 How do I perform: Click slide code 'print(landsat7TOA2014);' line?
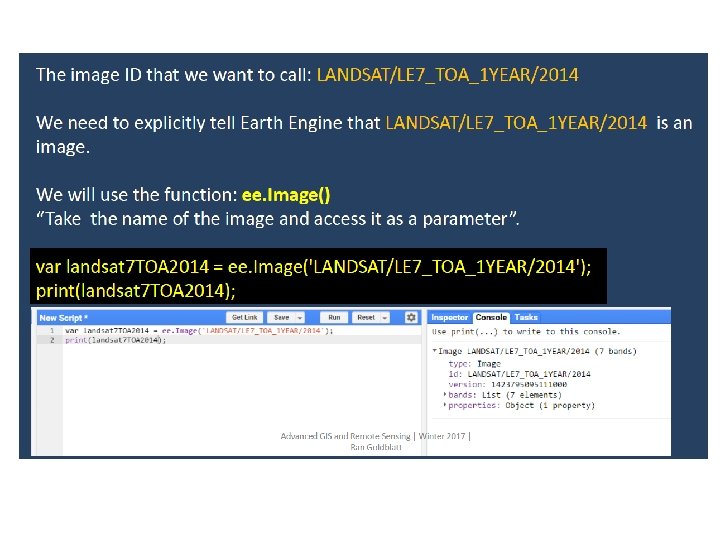(x=135, y=291)
